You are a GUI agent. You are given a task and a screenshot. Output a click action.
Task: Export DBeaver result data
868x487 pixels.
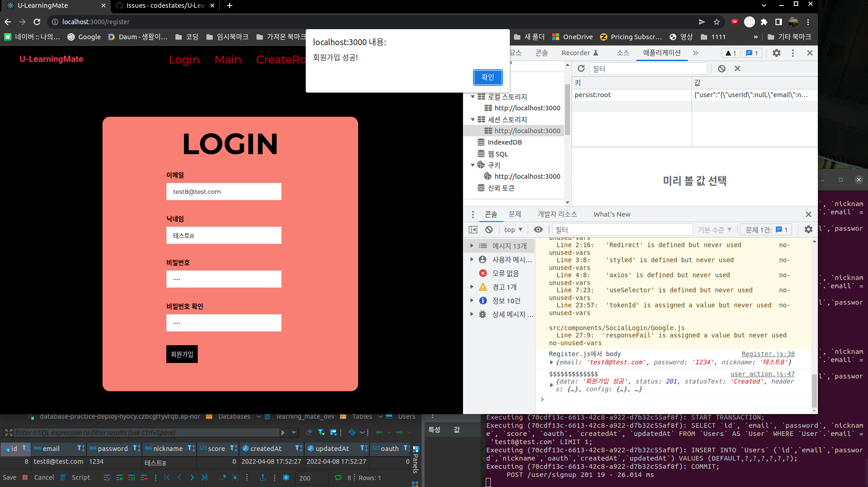[x=263, y=477]
